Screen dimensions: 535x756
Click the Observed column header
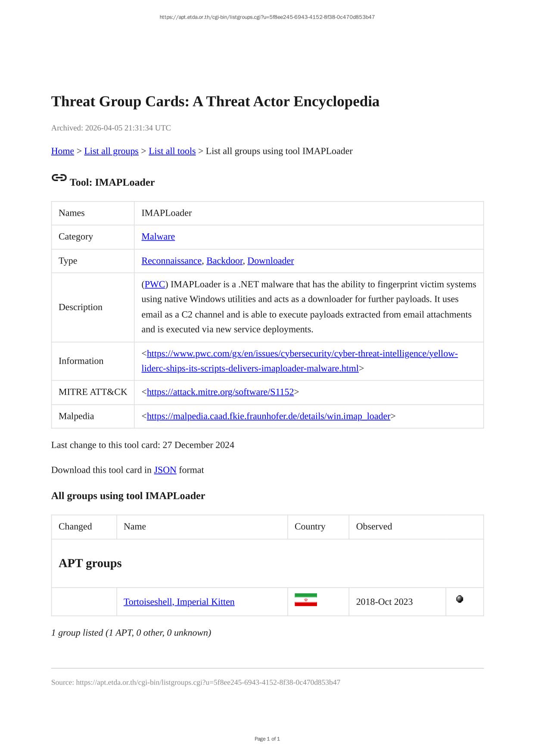374,527
